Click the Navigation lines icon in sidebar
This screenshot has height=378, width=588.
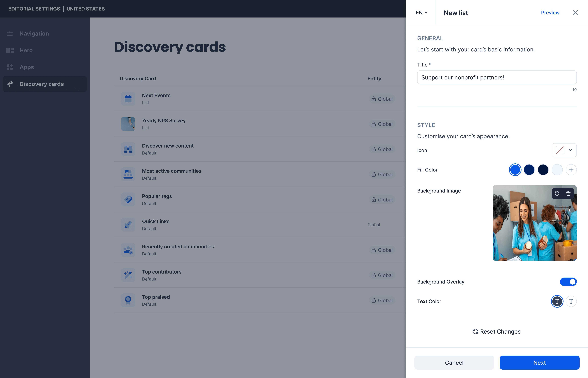(x=10, y=34)
